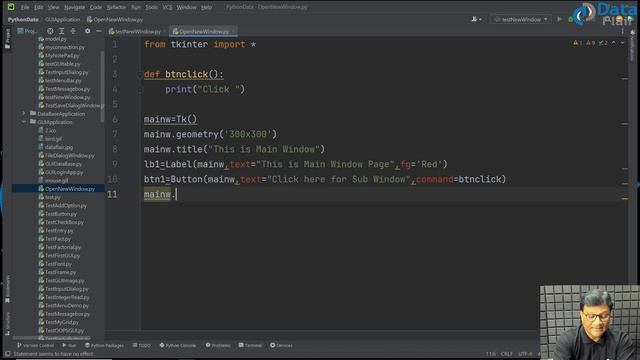Select GUILoginApp.py in project tree

point(61,172)
